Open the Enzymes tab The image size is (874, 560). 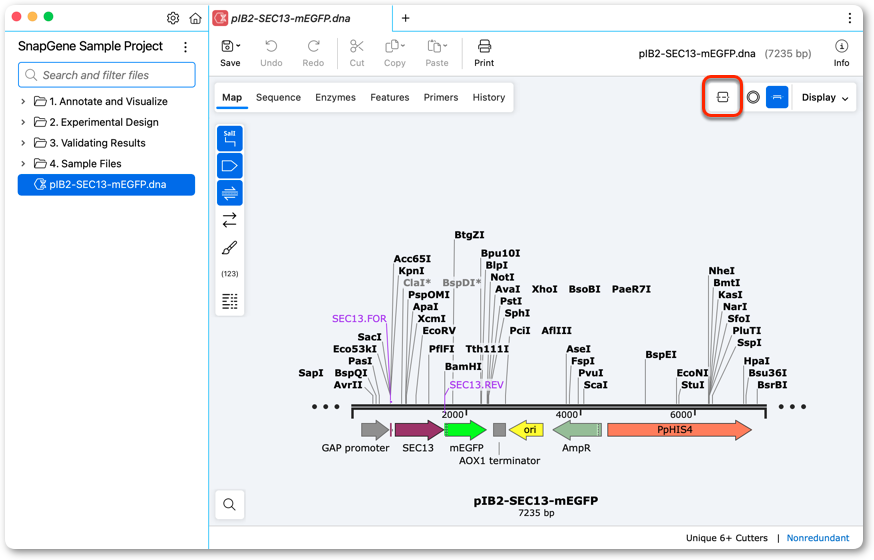point(335,98)
